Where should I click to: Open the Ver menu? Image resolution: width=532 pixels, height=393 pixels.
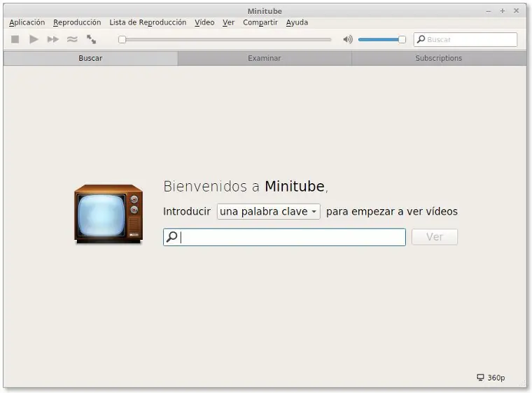pyautogui.click(x=229, y=22)
